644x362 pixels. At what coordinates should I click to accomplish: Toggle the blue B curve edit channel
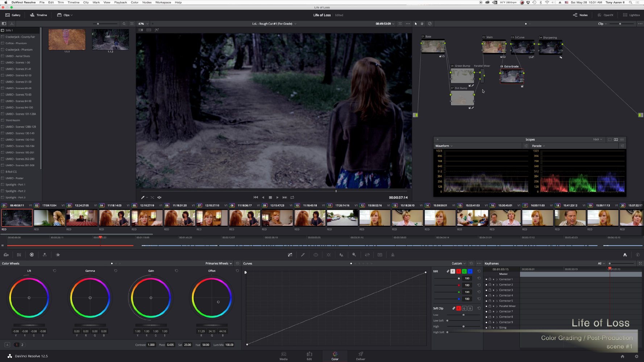coord(470,271)
